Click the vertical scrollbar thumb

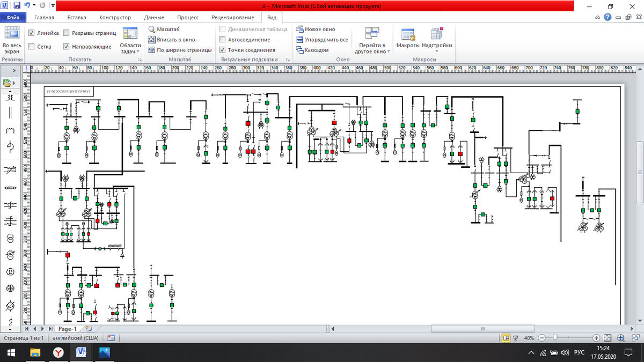click(640, 173)
